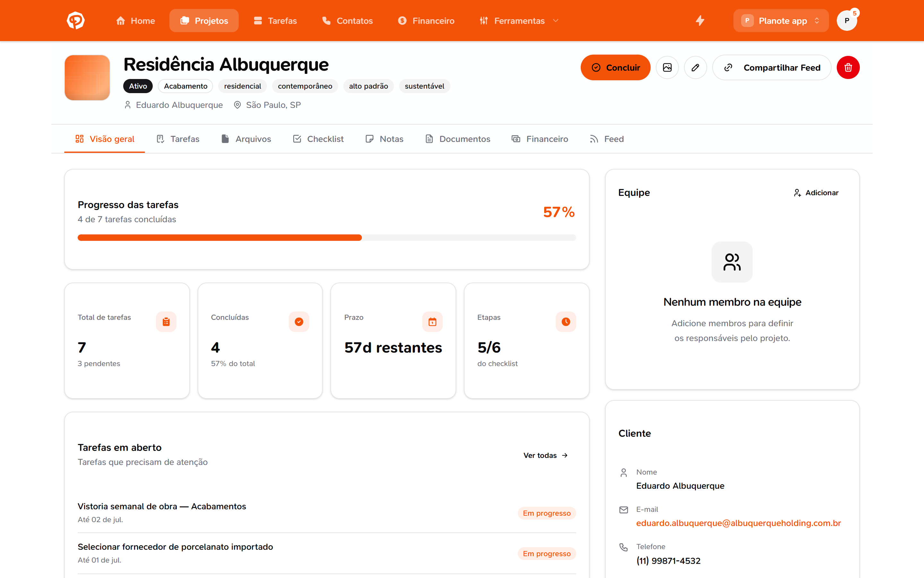Switch to the project Financeiro tab
924x578 pixels.
click(540, 139)
